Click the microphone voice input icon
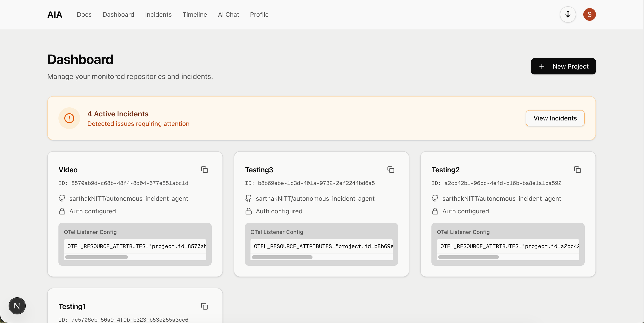644x323 pixels. tap(568, 14)
